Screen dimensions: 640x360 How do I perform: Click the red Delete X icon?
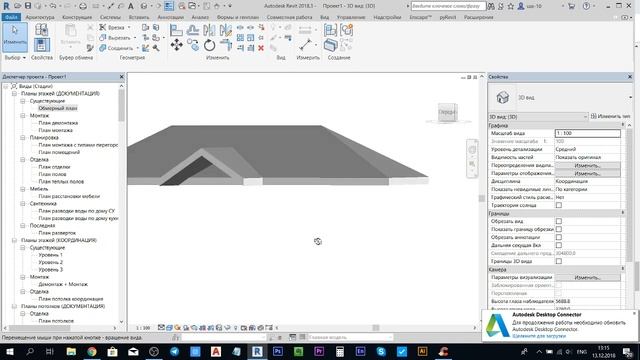click(x=261, y=48)
